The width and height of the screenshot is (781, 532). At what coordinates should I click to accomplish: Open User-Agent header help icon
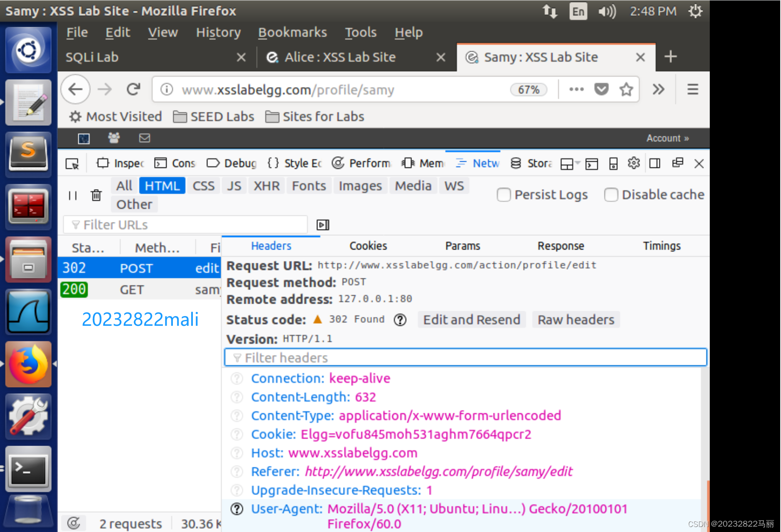237,509
